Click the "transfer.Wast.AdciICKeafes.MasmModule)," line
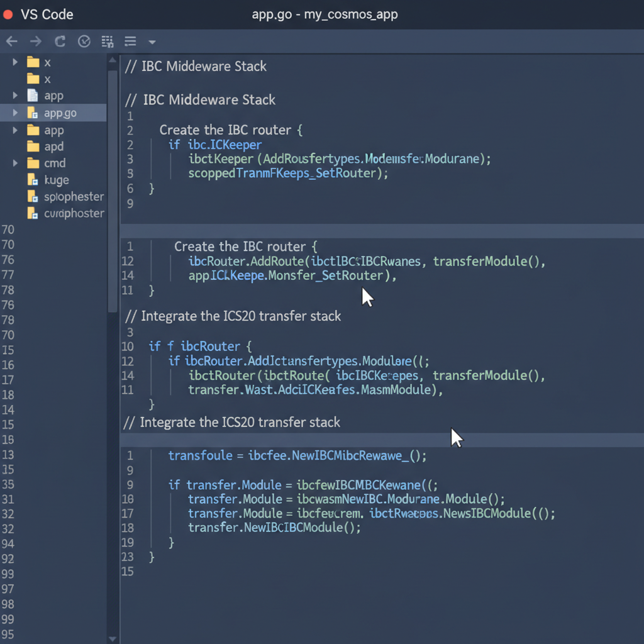The image size is (644, 644). 316,390
